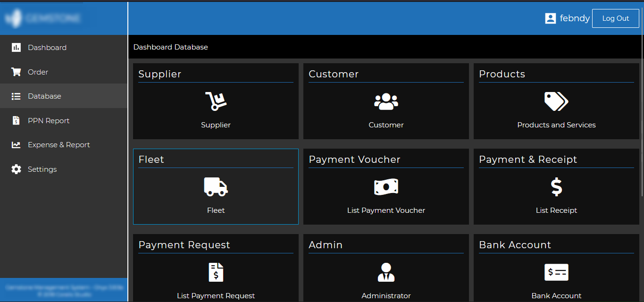The height and width of the screenshot is (302, 644).
Task: Open Settings from the sidebar
Action: 42,169
